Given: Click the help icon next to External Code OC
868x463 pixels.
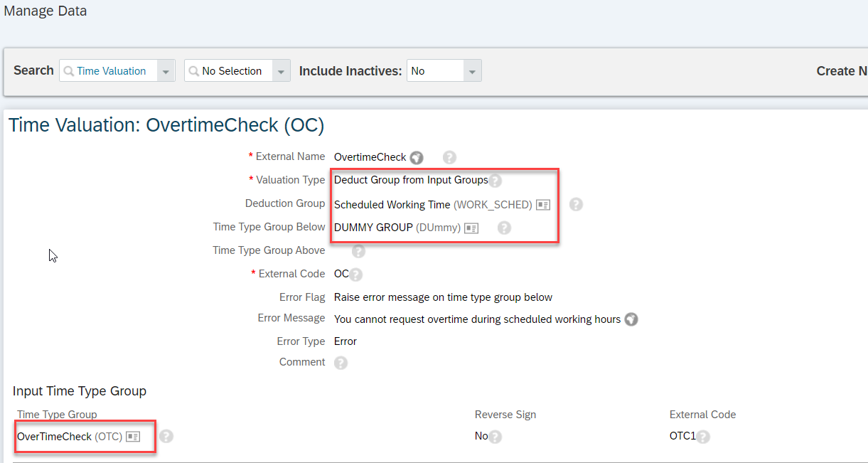Looking at the screenshot, I should 356,275.
